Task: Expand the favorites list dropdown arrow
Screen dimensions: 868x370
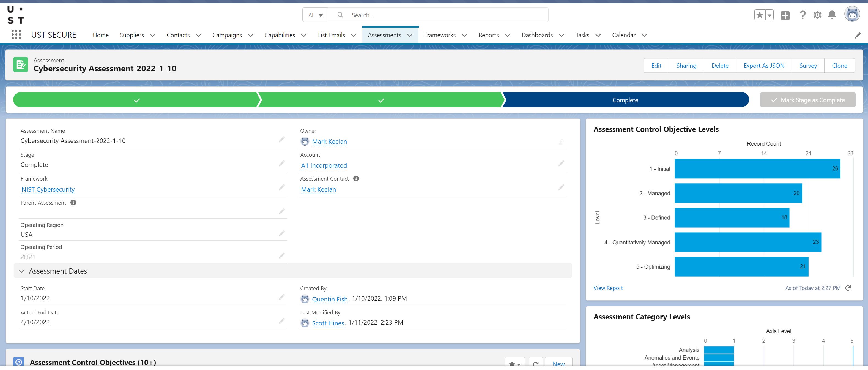Action: 770,15
